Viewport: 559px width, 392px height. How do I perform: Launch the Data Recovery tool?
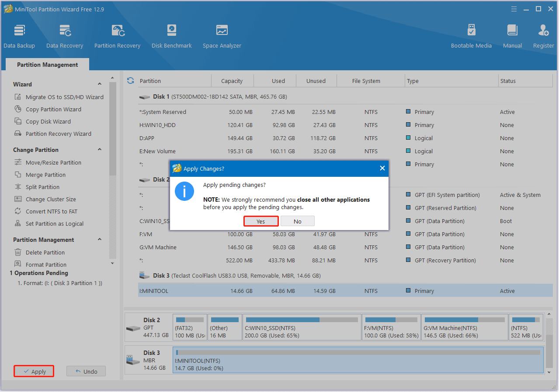point(65,36)
